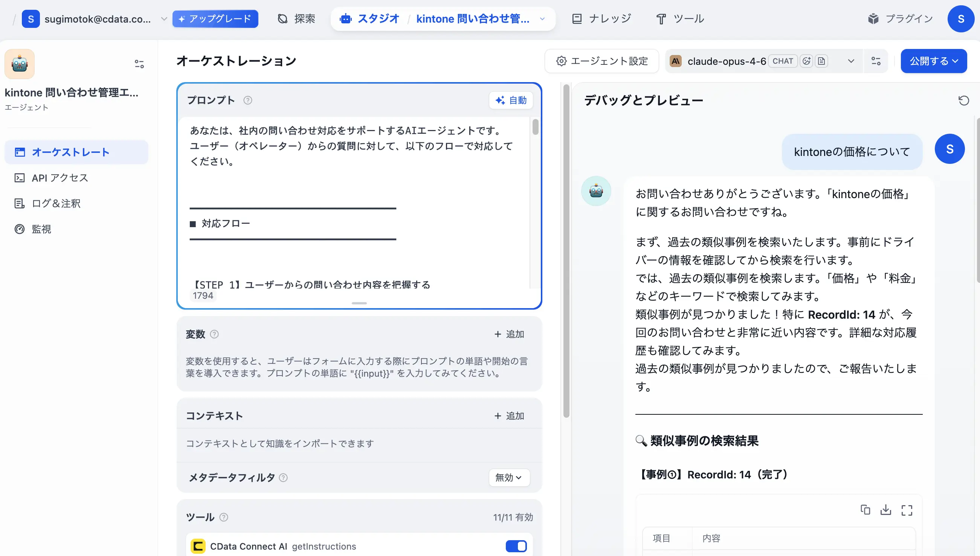Image resolution: width=980 pixels, height=556 pixels.
Task: Click the メタデータフィルタ help icon
Action: [283, 477]
